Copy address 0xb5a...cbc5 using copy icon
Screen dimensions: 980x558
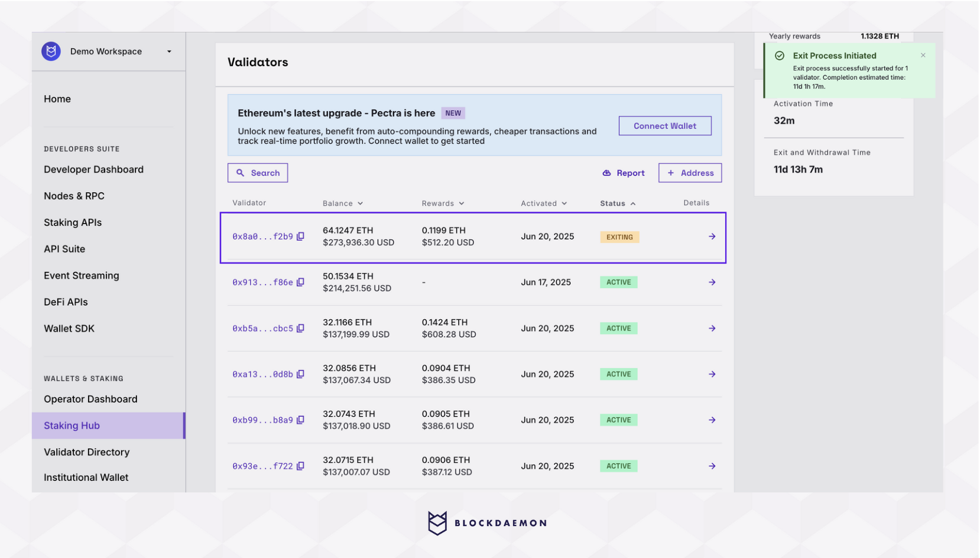click(x=300, y=328)
